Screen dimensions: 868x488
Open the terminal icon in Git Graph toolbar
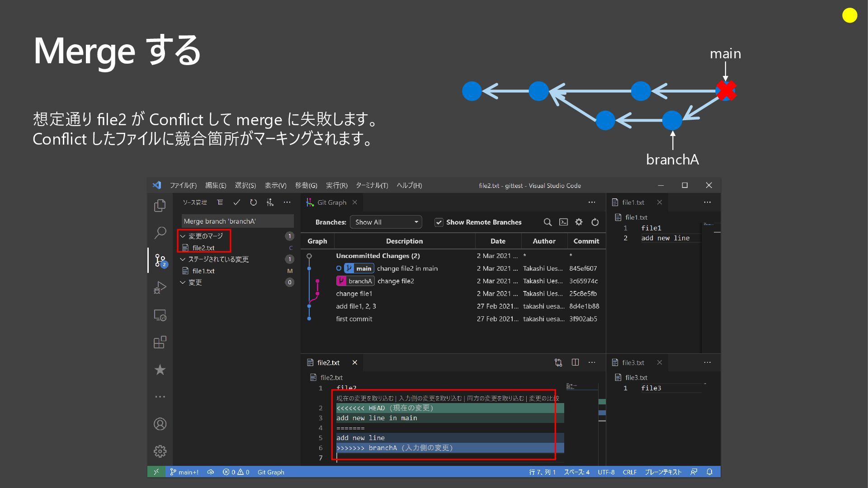[563, 222]
